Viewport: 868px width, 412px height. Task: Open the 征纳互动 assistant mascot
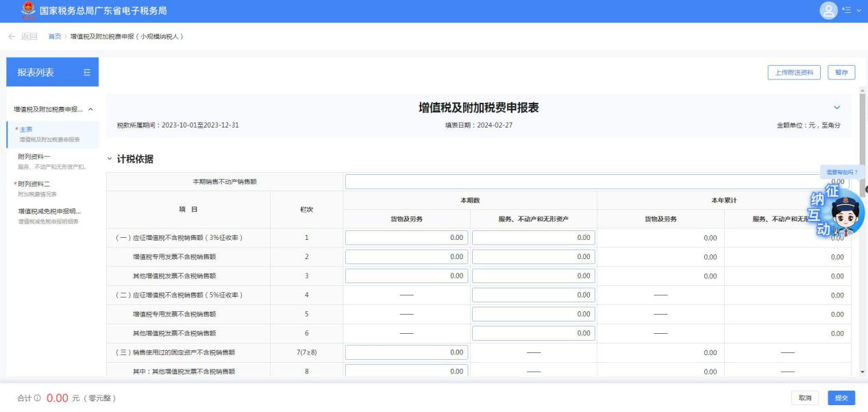click(842, 211)
